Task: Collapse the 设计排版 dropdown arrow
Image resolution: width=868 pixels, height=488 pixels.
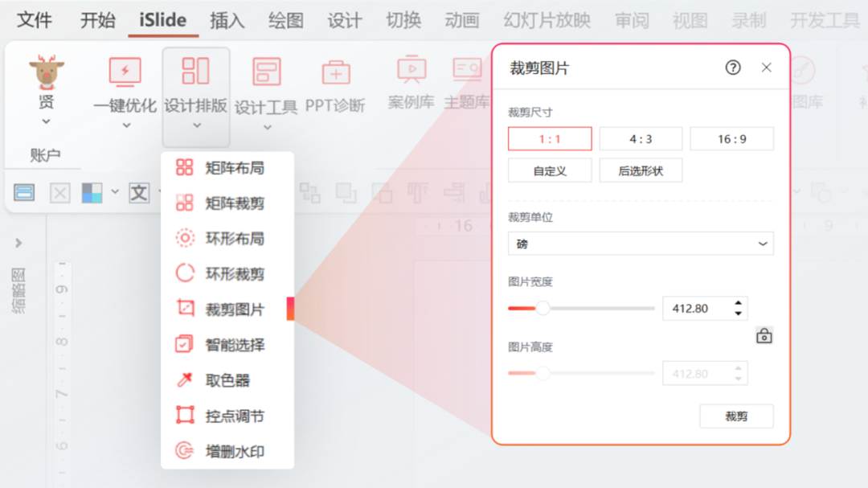Action: (x=197, y=125)
